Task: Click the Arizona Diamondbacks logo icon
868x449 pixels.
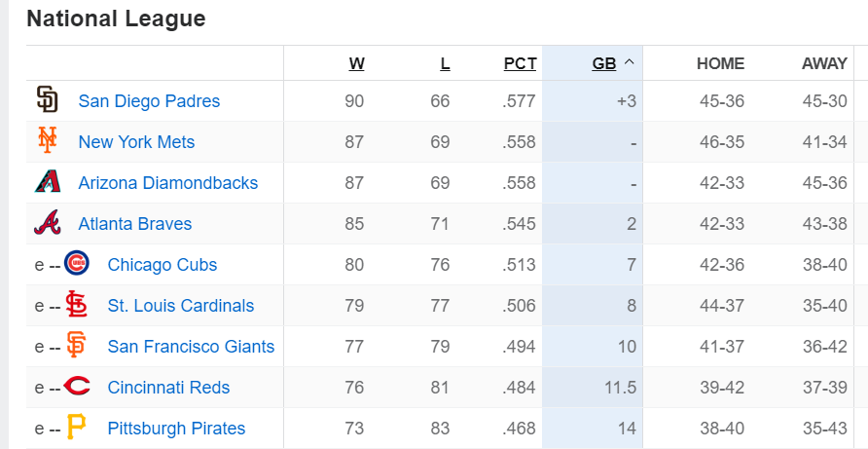Action: click(x=47, y=182)
